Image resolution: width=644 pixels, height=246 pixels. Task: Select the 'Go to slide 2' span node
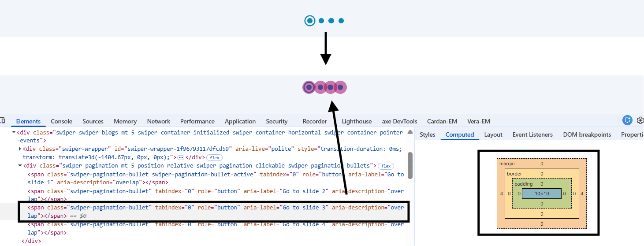[216, 195]
